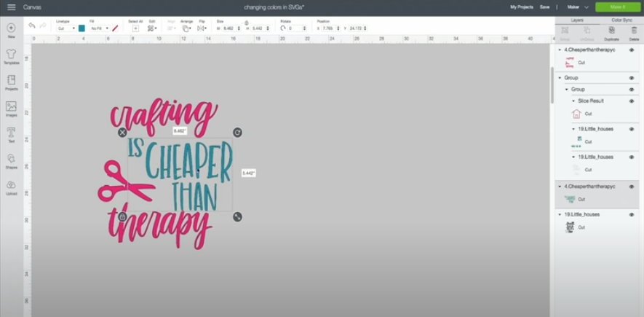Switch to the Color Sync tab
The width and height of the screenshot is (644, 317).
621,20
